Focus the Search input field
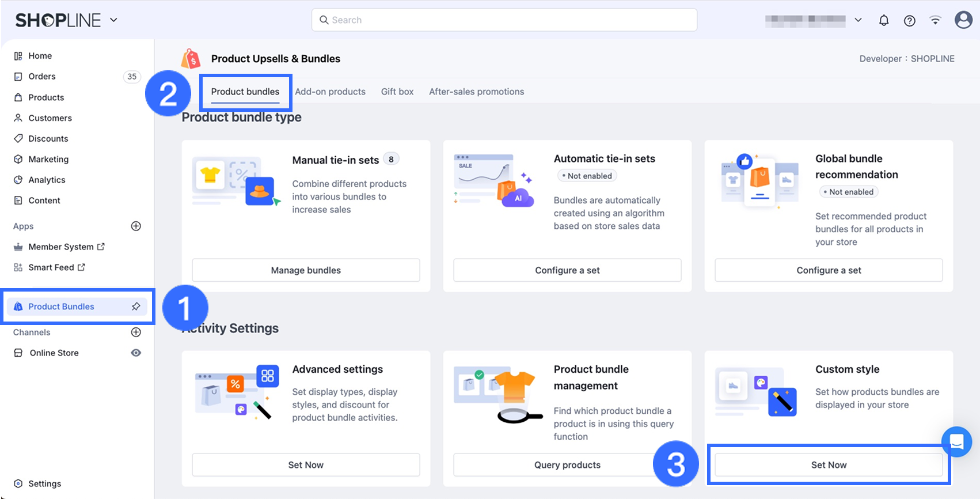This screenshot has height=499, width=980. (x=504, y=20)
